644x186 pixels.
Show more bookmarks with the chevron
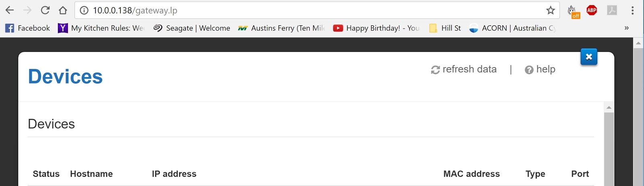[626, 28]
